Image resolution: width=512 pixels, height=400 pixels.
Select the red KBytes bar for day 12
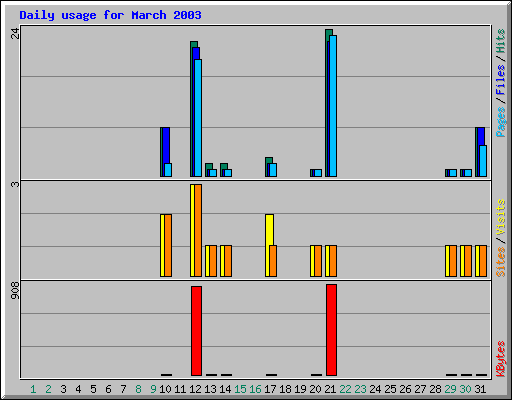(196, 331)
